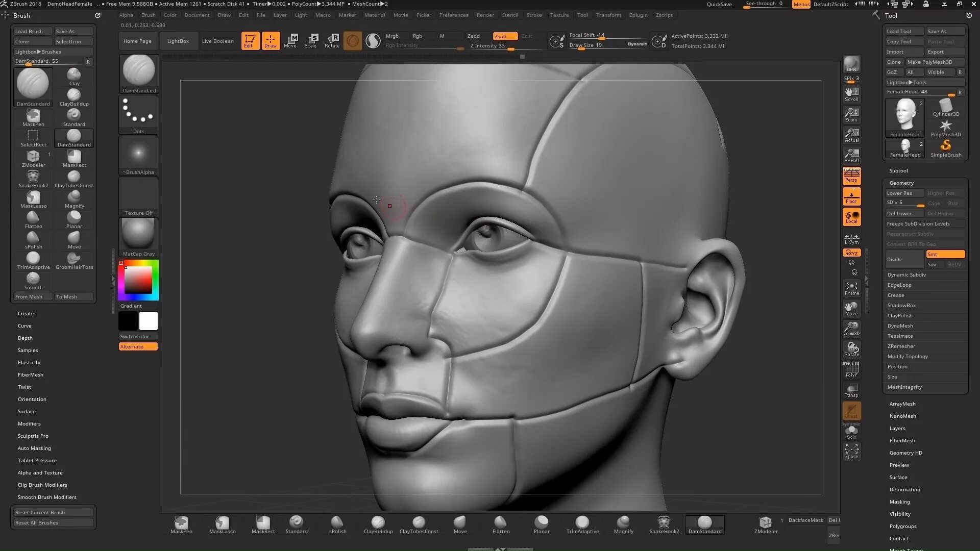The width and height of the screenshot is (980, 551).
Task: Click the Divide button
Action: click(904, 259)
